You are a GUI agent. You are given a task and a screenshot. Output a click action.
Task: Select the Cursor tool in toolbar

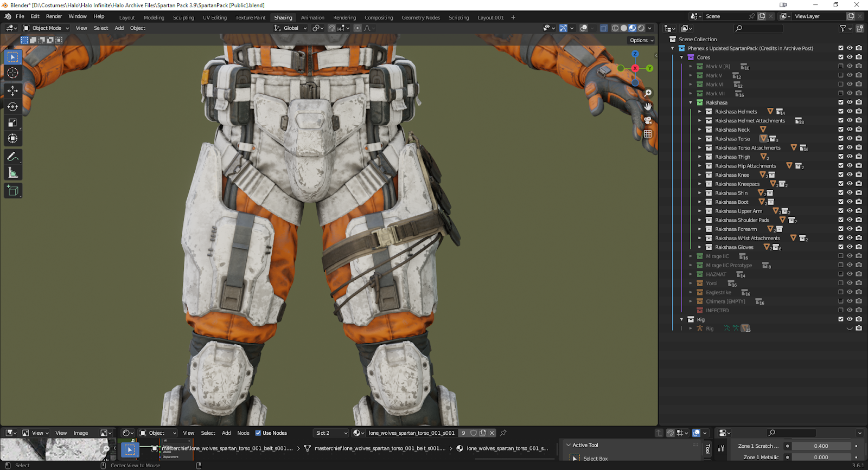pyautogui.click(x=12, y=73)
